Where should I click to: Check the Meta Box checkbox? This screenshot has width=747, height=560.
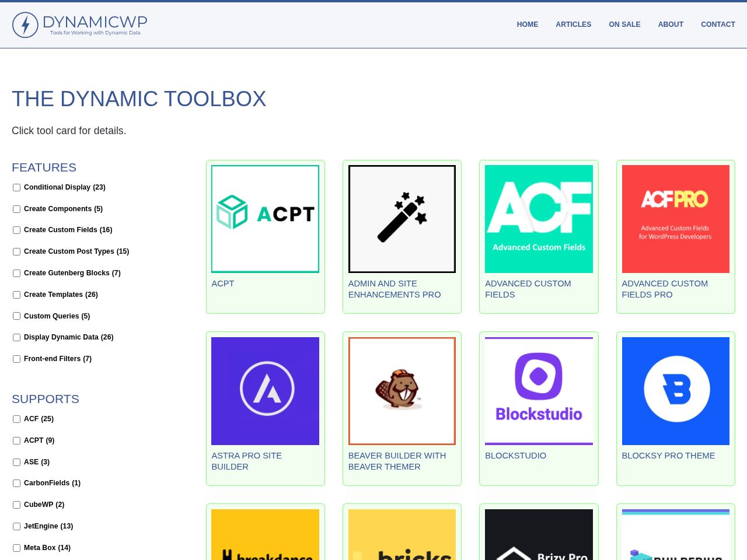pyautogui.click(x=16, y=548)
